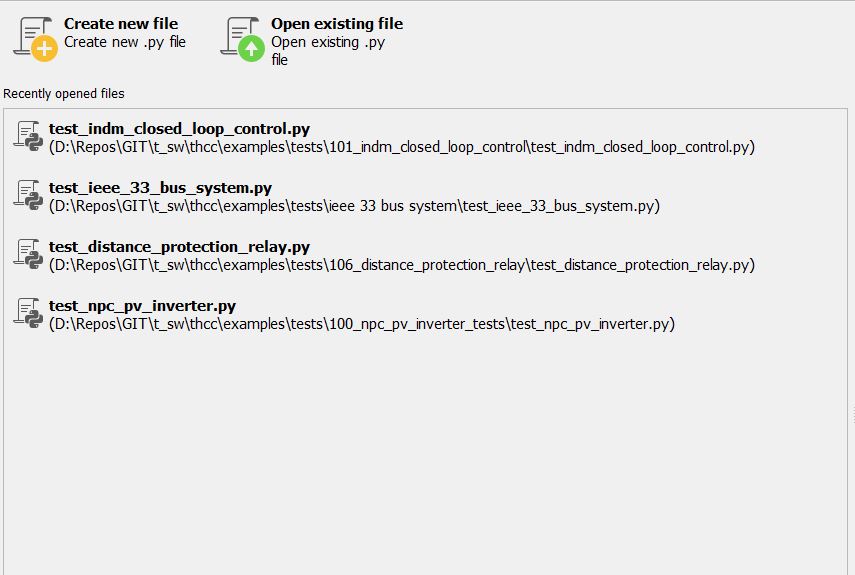Screen dimensions: 855x575
Task: Click the ieee 33 bus system file path
Action: tap(354, 206)
